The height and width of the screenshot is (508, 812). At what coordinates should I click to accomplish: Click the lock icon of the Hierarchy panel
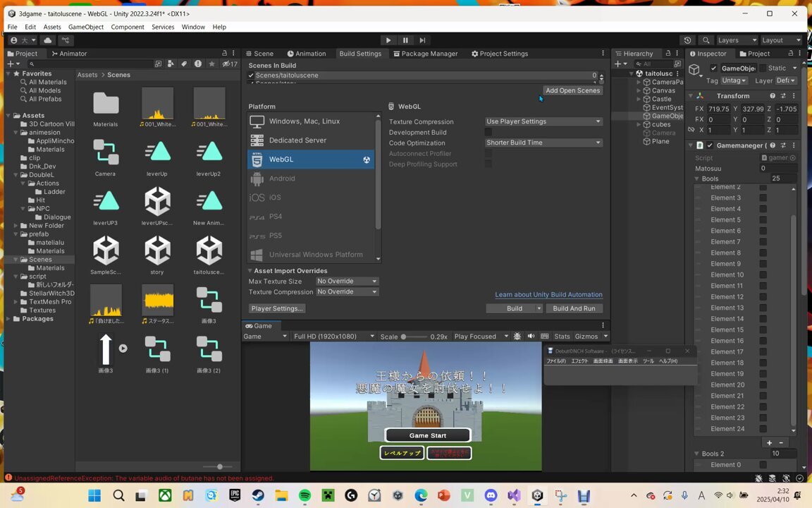pyautogui.click(x=668, y=54)
